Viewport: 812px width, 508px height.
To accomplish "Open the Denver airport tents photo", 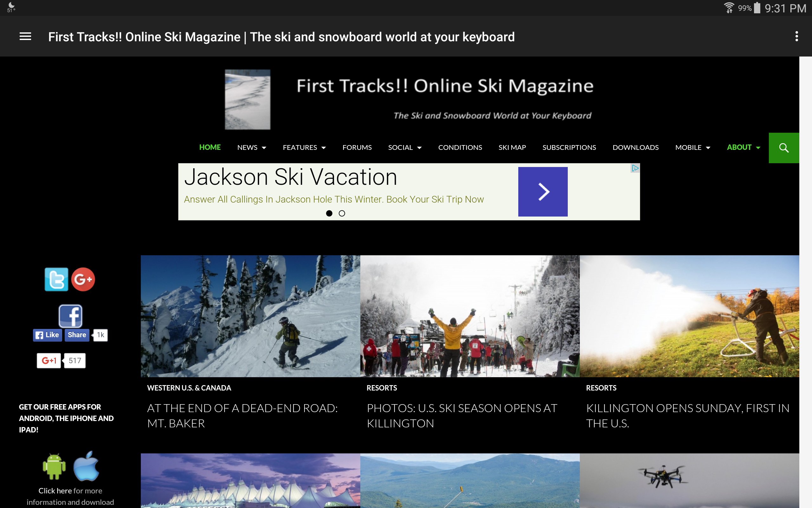I will 251,481.
